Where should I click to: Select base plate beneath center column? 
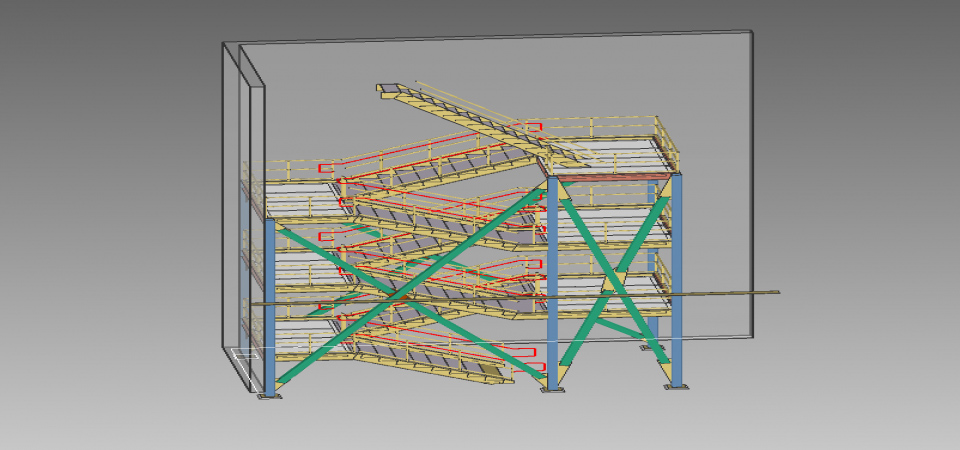tap(552, 388)
